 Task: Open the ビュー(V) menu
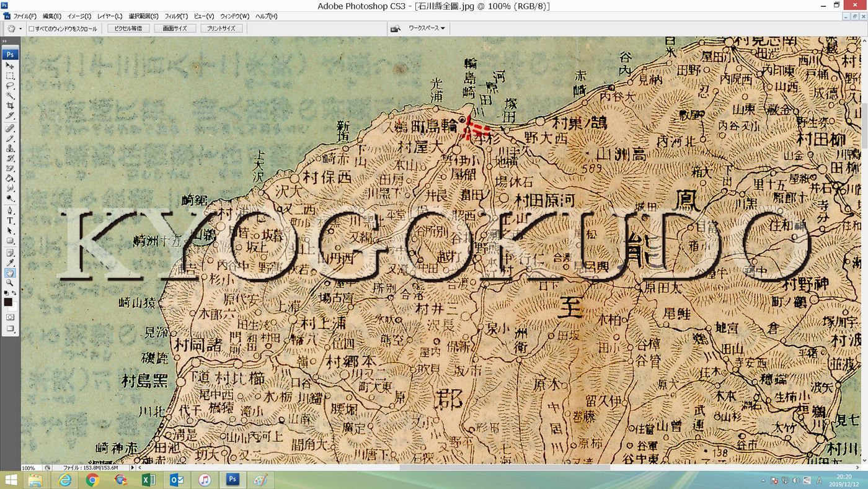[x=204, y=16]
